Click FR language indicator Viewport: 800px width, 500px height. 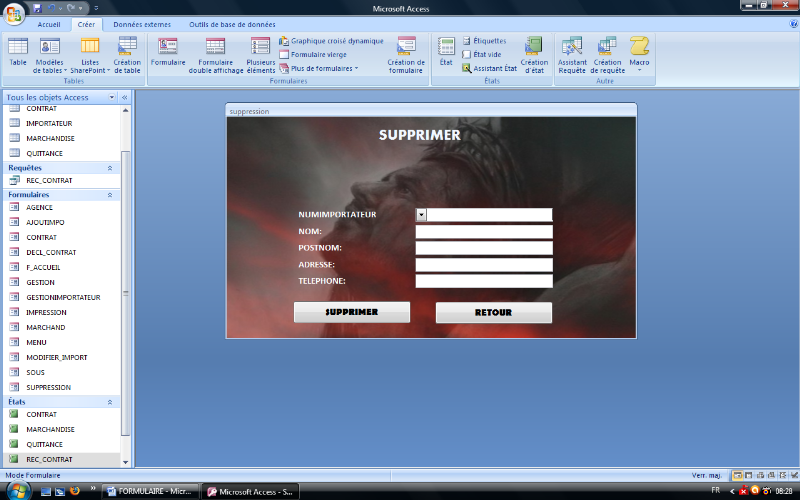coord(715,490)
